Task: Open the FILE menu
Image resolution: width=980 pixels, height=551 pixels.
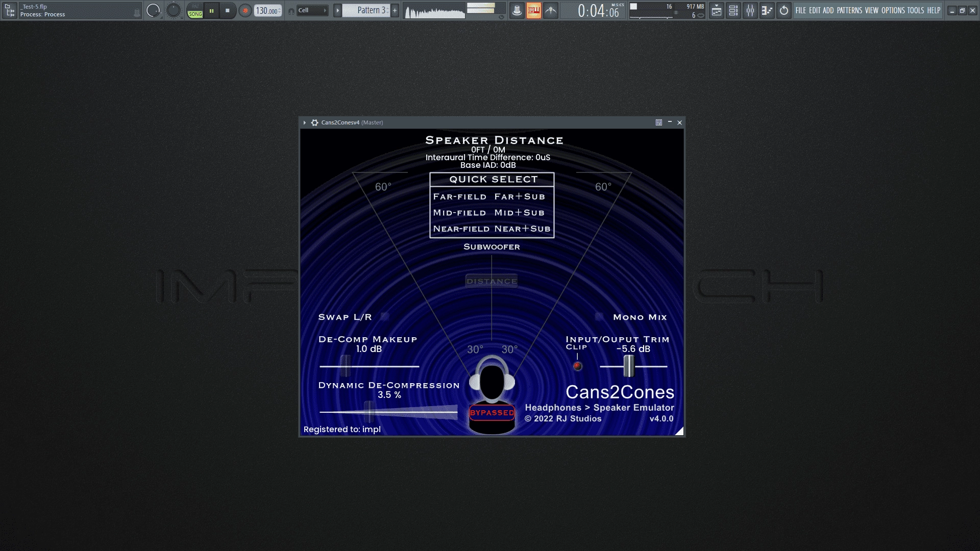Action: click(x=801, y=10)
